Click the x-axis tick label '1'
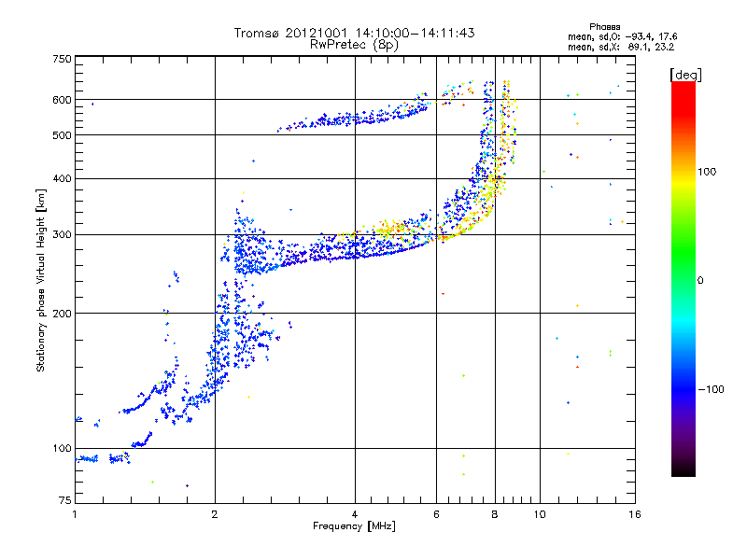This screenshot has width=747, height=560. click(75, 514)
